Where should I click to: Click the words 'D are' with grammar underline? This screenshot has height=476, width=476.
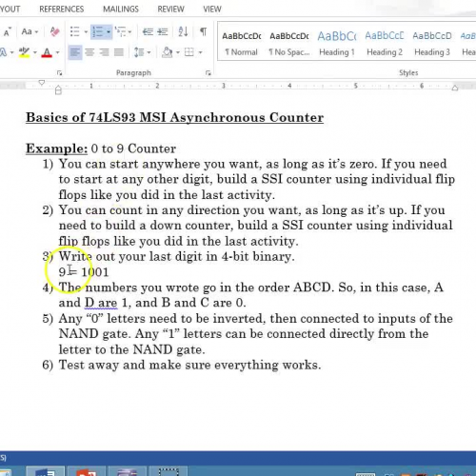click(101, 303)
